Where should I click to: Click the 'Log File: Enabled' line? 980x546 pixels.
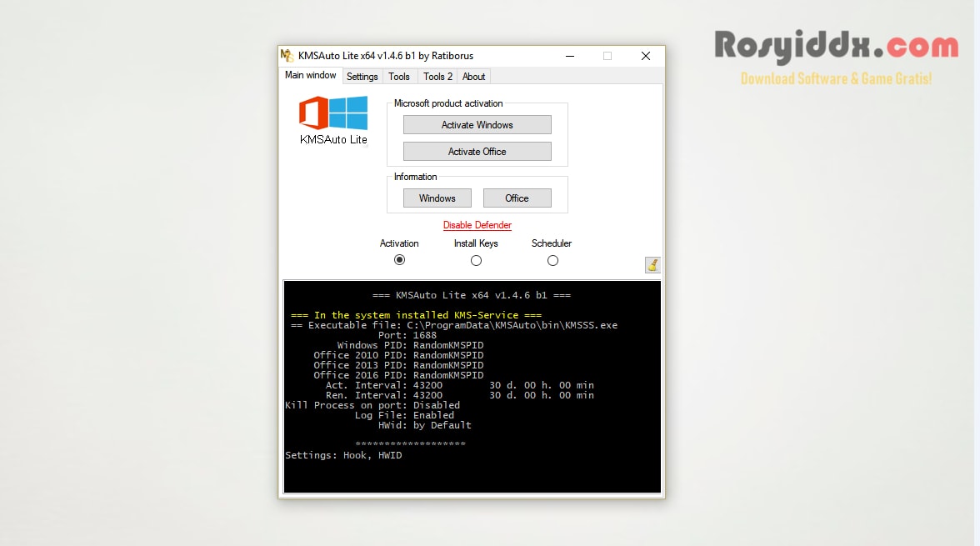[404, 415]
